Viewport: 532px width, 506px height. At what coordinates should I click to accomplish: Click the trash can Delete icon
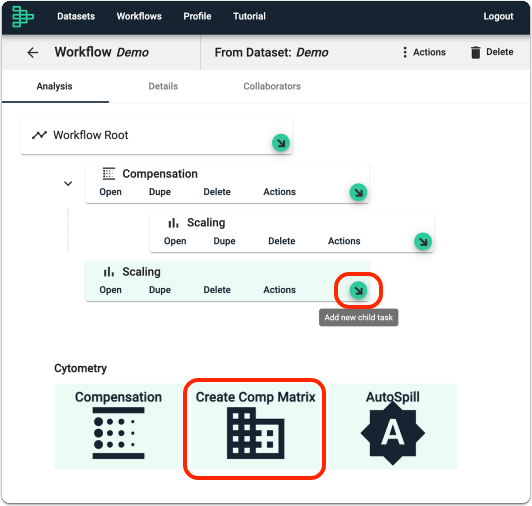[x=475, y=52]
